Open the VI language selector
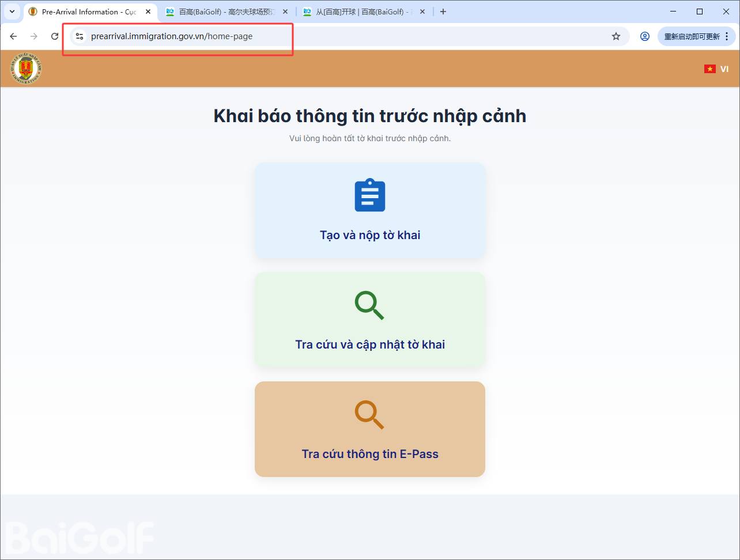The image size is (740, 560). 716,69
